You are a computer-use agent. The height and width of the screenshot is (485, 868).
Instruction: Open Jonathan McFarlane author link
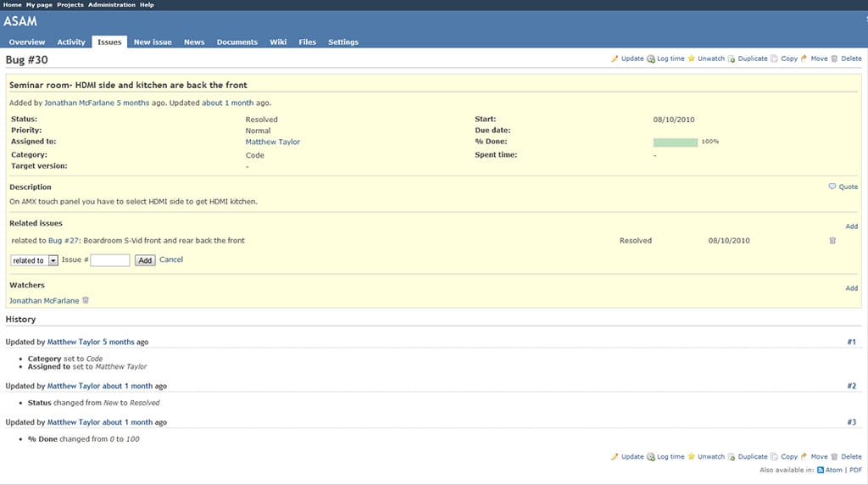pyautogui.click(x=79, y=103)
